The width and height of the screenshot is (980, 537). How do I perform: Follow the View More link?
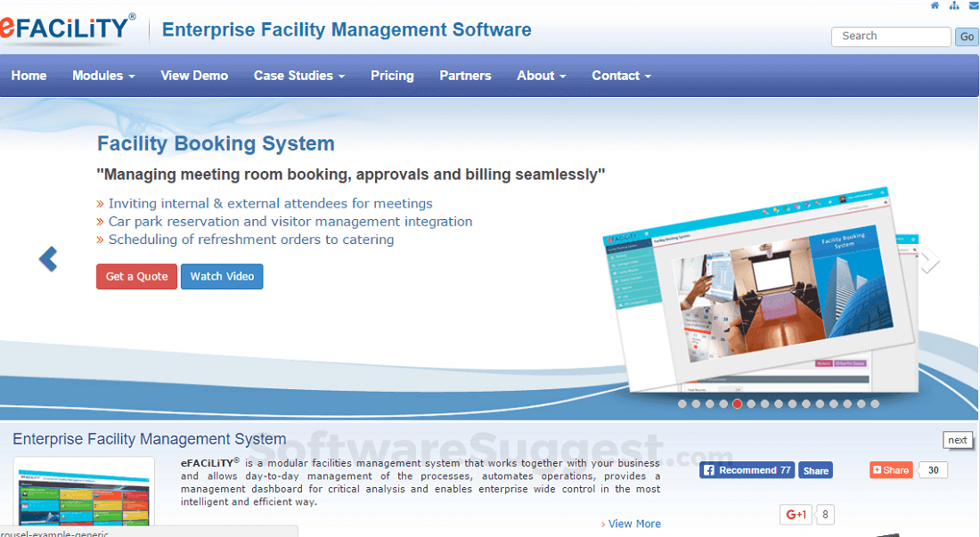pos(633,524)
